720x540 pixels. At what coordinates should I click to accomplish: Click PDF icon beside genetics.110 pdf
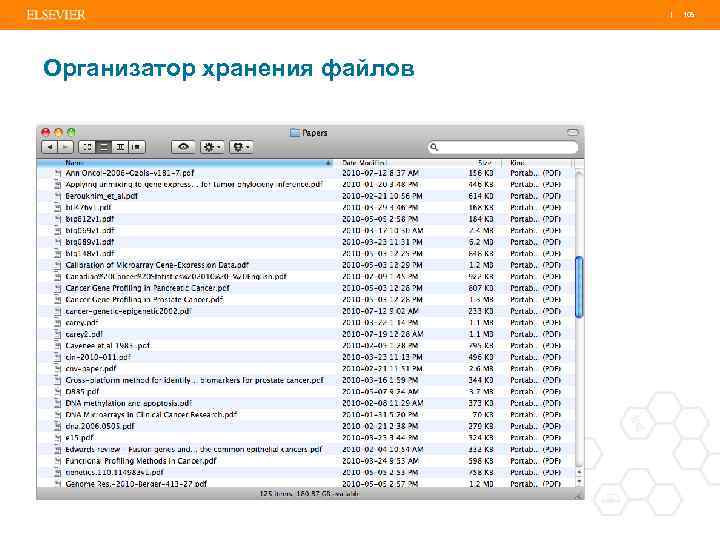(57, 472)
